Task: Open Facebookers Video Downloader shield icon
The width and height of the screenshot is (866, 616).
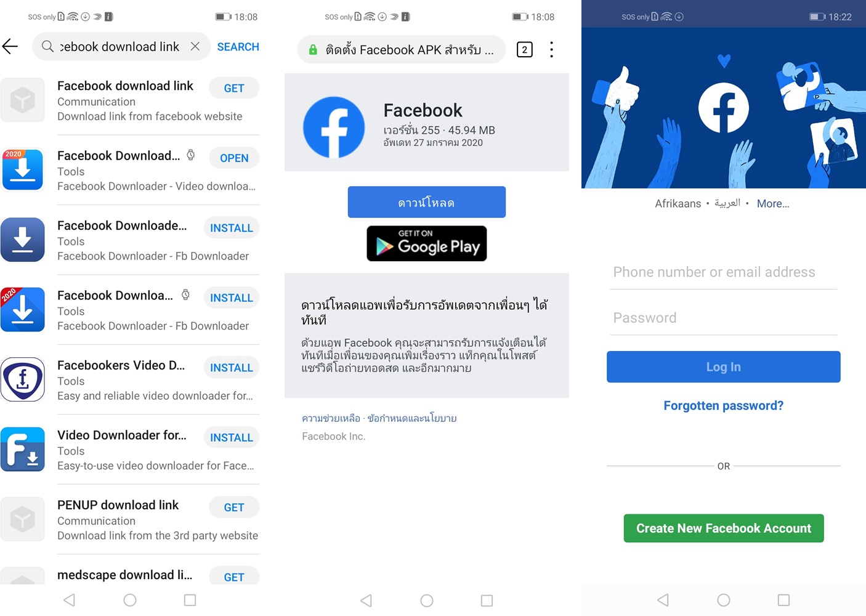Action: [x=23, y=379]
